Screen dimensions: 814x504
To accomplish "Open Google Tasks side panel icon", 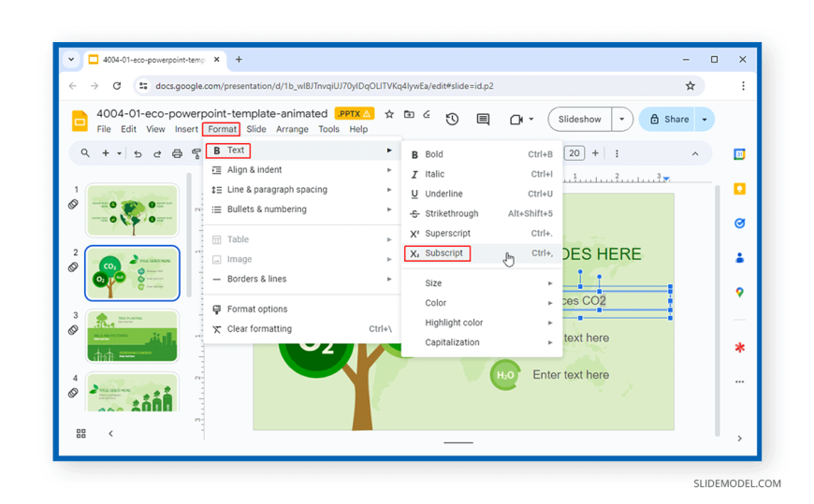I will tap(740, 223).
